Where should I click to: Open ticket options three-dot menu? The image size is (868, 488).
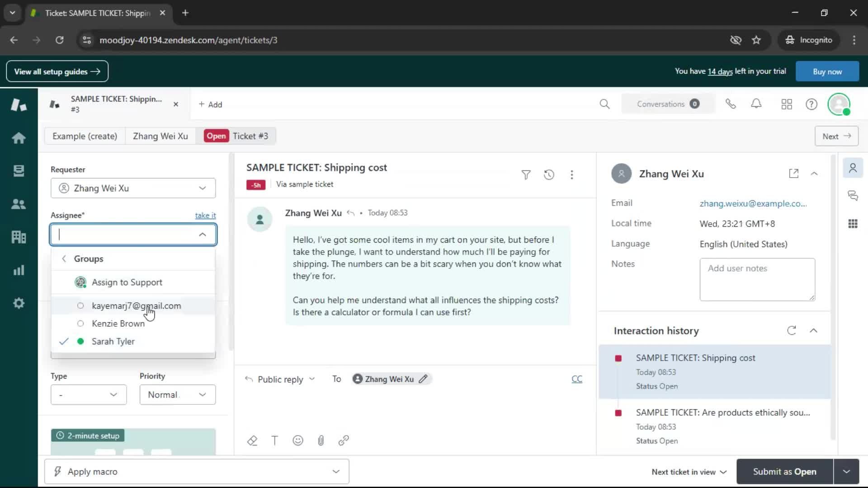(572, 175)
